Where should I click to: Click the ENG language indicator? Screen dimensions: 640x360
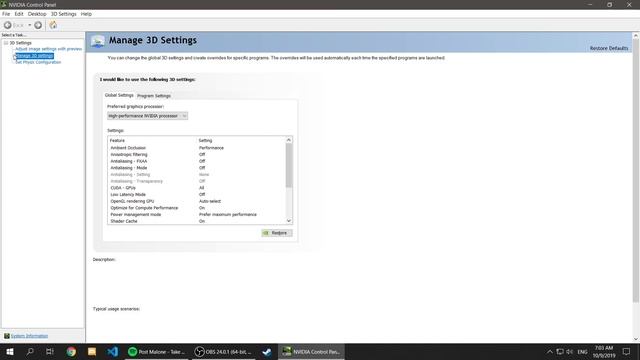582,351
